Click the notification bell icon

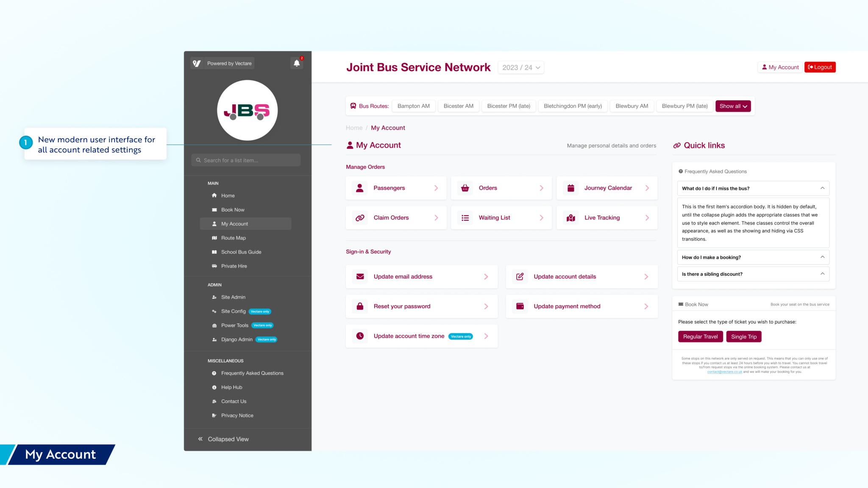tap(297, 63)
